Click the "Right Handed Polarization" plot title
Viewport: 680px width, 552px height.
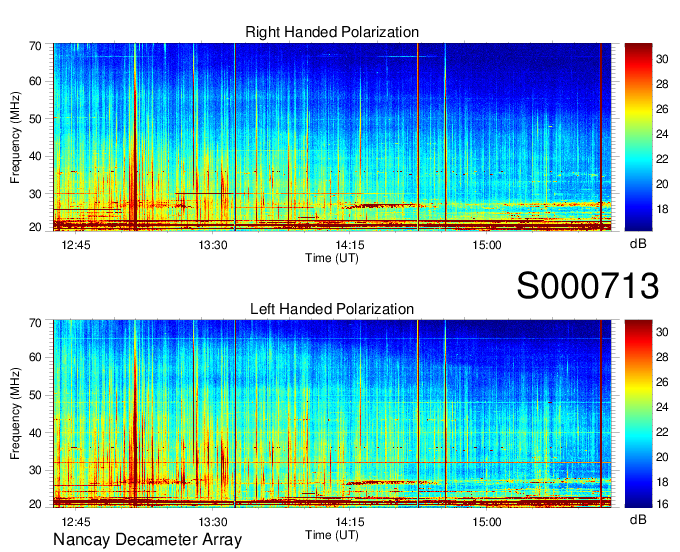tap(332, 32)
